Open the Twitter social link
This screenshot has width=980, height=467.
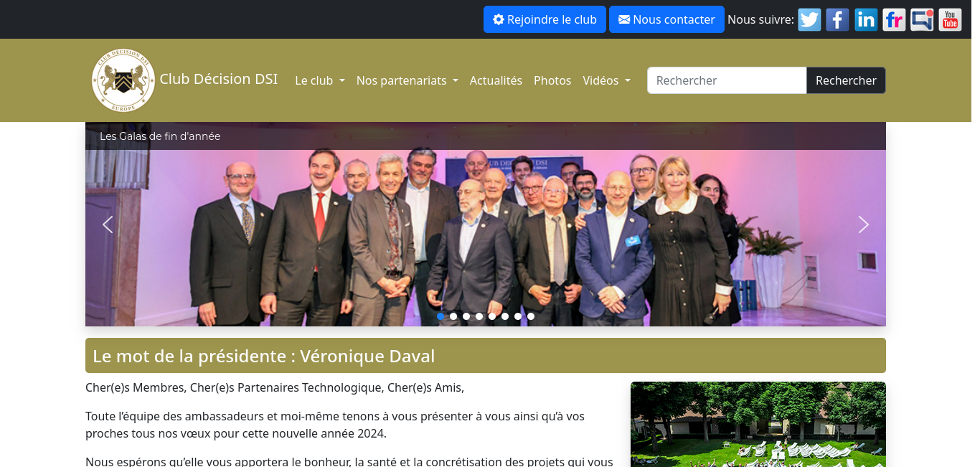(809, 19)
